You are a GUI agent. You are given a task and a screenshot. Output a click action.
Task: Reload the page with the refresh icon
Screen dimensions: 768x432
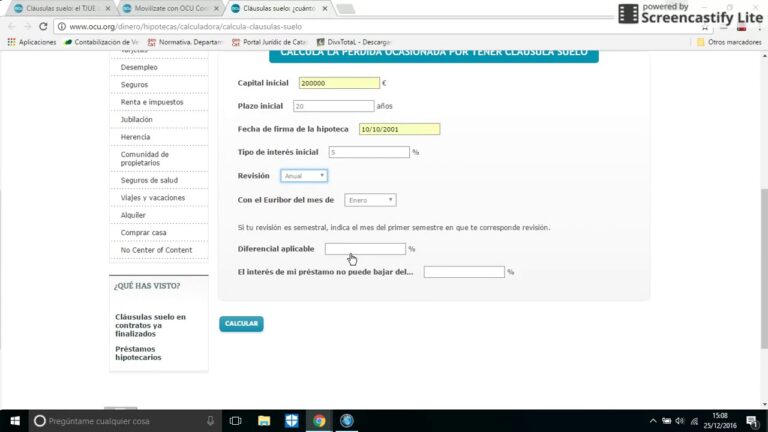43,26
